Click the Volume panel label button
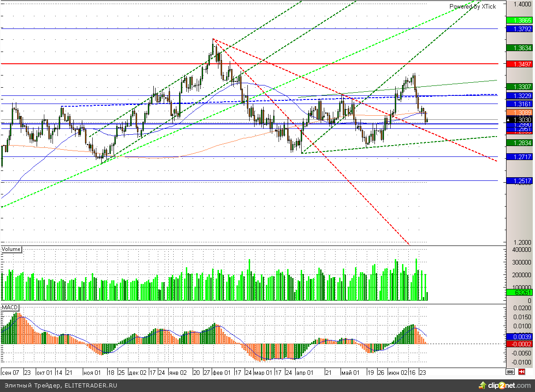The width and height of the screenshot is (535, 392). click(11, 249)
